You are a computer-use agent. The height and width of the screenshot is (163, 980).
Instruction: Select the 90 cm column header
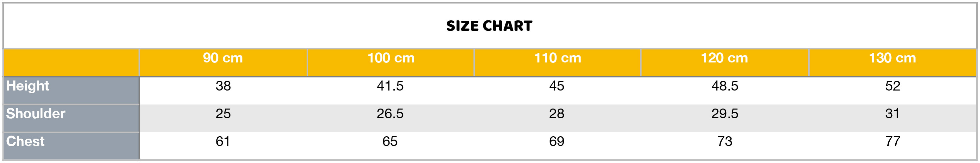tap(222, 58)
